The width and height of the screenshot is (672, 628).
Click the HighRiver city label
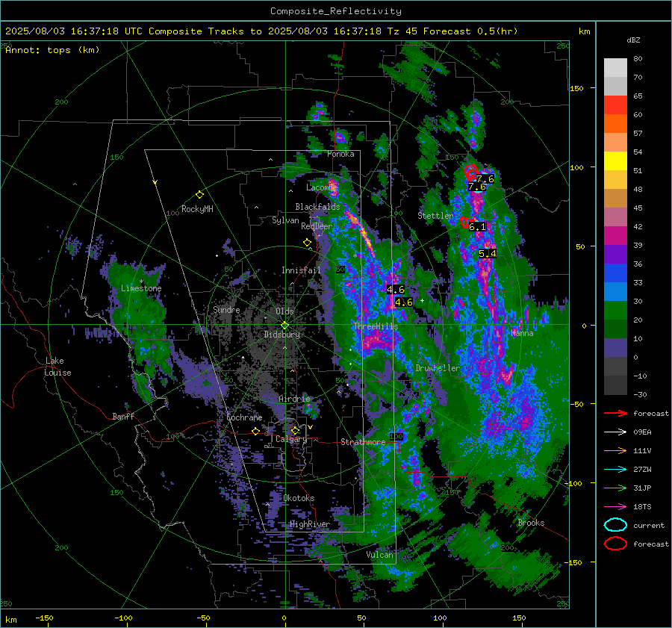[310, 525]
